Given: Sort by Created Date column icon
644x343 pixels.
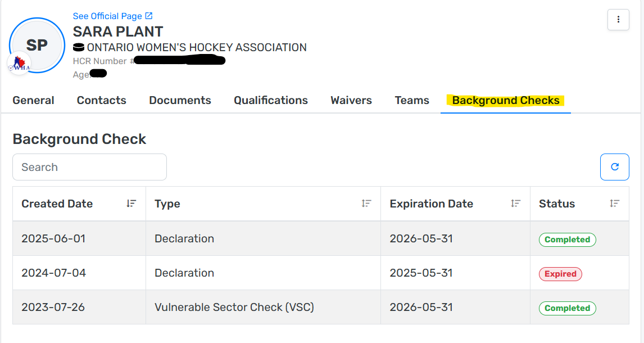Looking at the screenshot, I should pyautogui.click(x=131, y=204).
